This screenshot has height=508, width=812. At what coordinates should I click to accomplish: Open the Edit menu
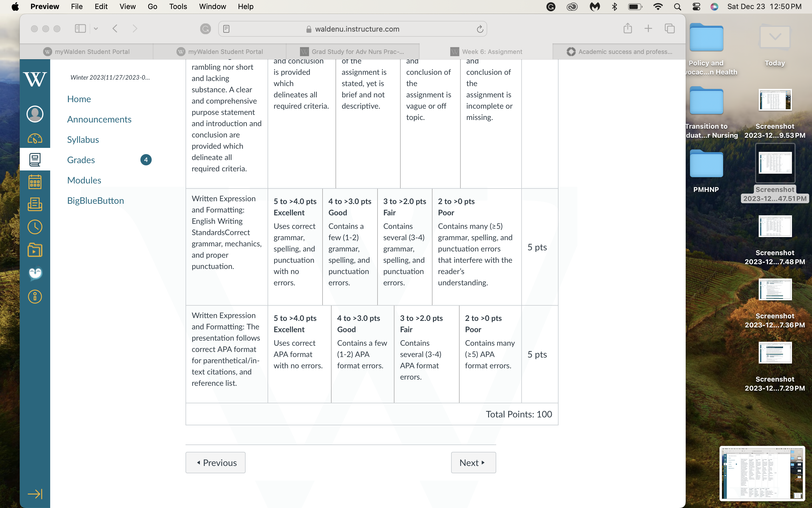101,7
